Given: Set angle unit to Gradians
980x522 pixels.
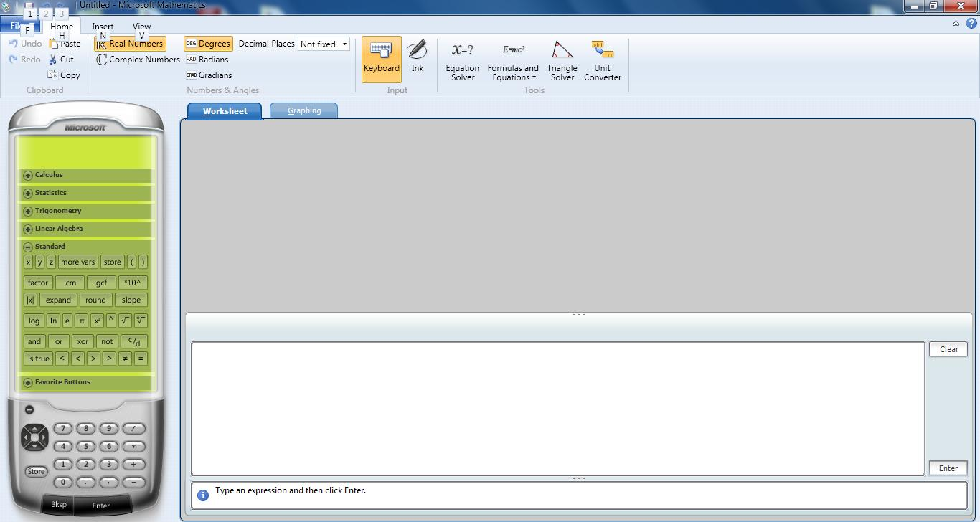Looking at the screenshot, I should (209, 75).
